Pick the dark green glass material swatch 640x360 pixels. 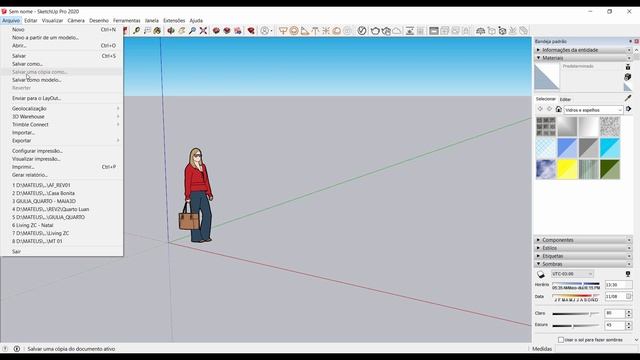click(610, 169)
